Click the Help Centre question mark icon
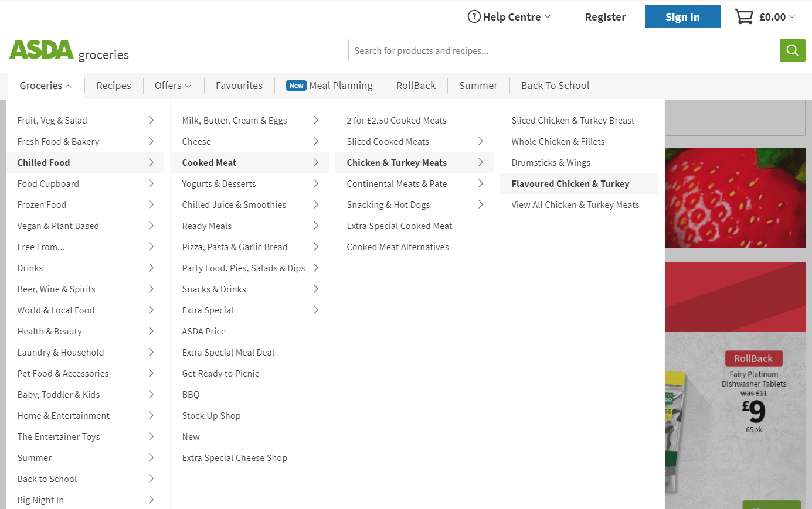The width and height of the screenshot is (812, 509). [x=474, y=16]
